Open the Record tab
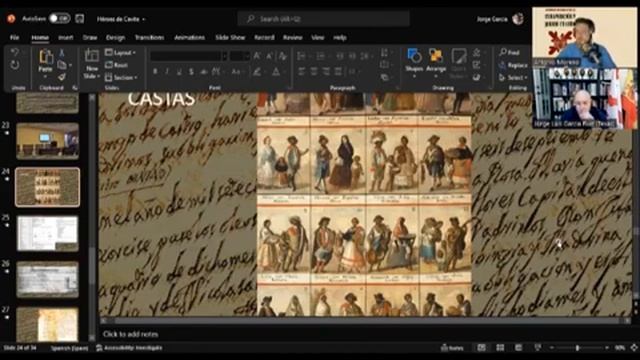The image size is (640, 360). click(264, 38)
